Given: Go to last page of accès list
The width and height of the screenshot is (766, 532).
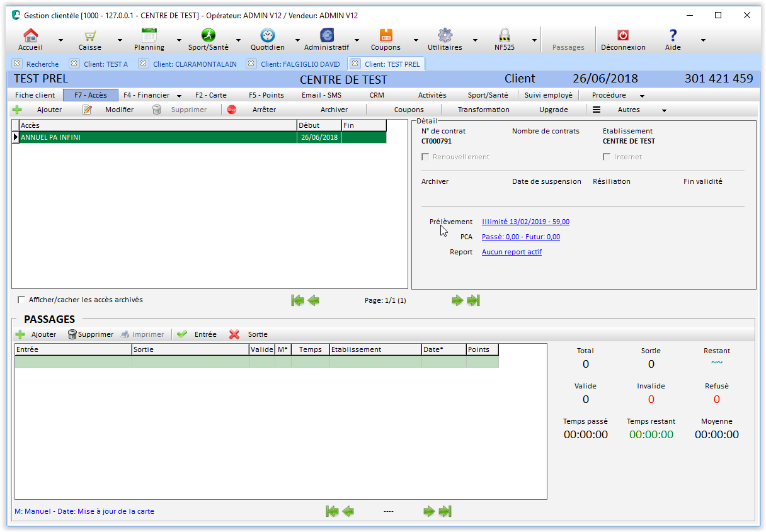Looking at the screenshot, I should [473, 300].
